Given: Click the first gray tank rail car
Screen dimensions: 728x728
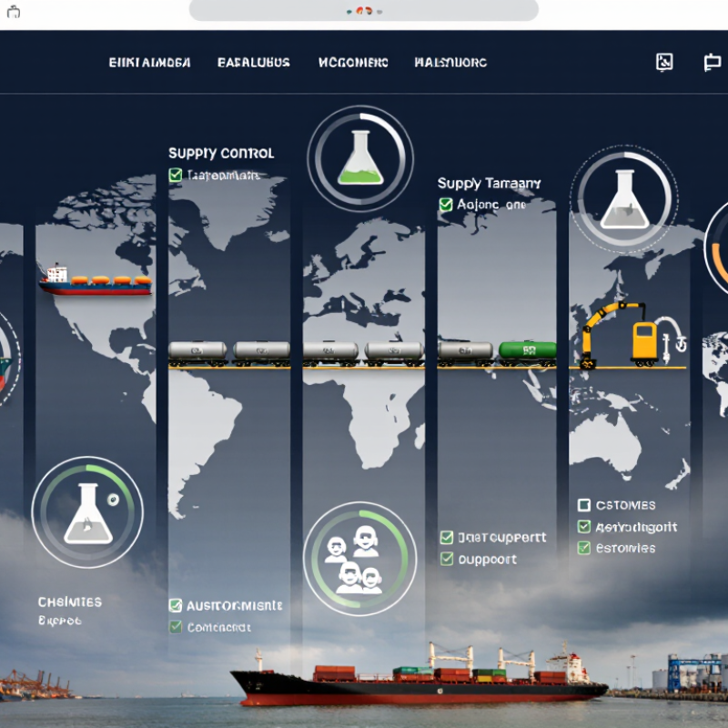Looking at the screenshot, I should 197,354.
